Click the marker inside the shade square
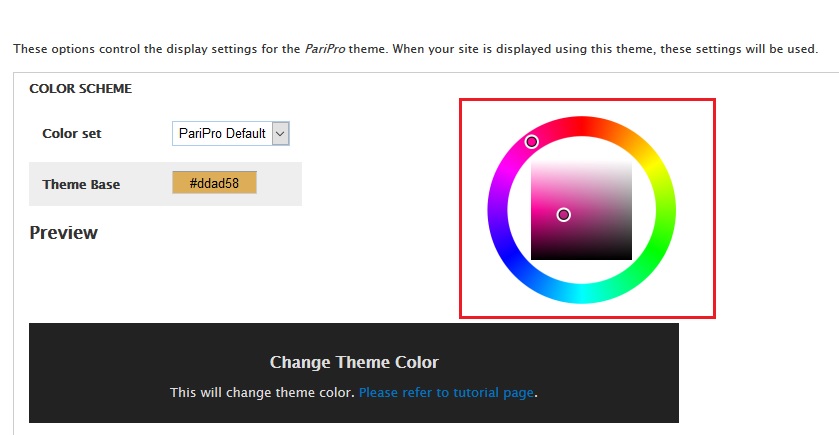The image size is (839, 435). 564,215
